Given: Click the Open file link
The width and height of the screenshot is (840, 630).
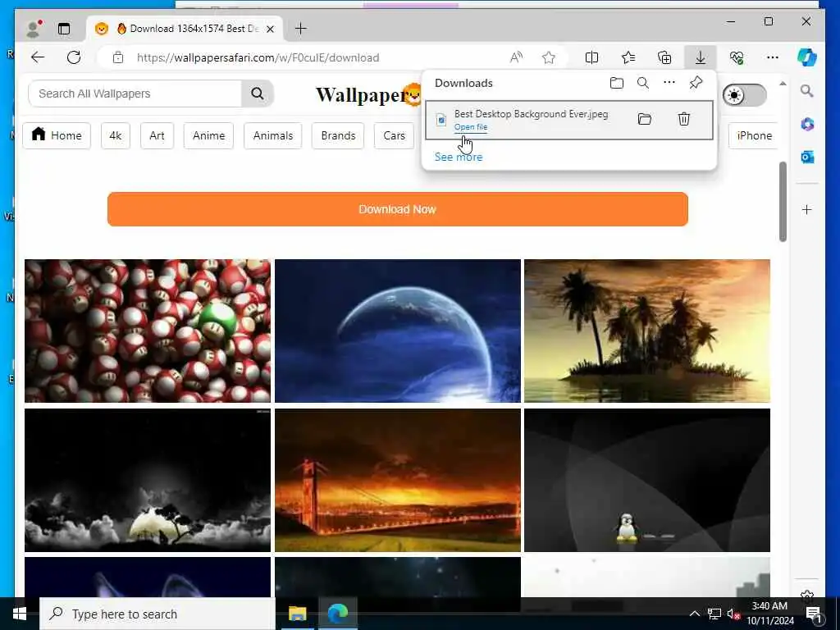Looking at the screenshot, I should tap(471, 127).
